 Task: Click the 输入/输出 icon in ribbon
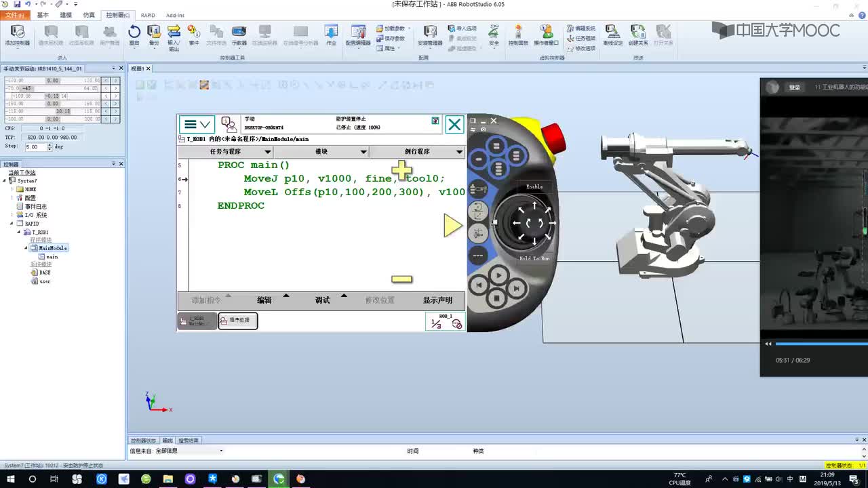pos(174,37)
